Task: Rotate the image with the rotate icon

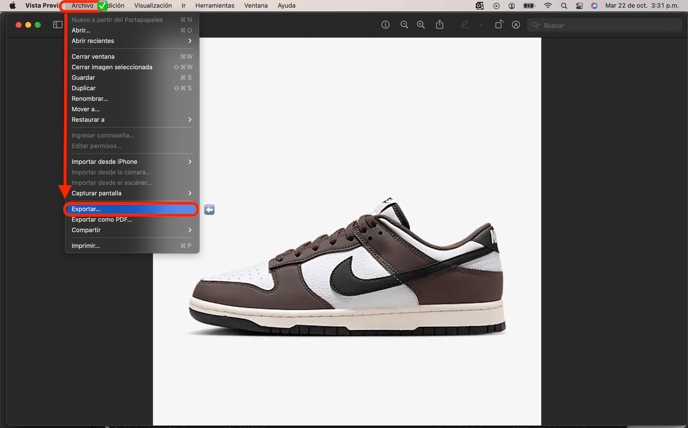Action: point(499,25)
